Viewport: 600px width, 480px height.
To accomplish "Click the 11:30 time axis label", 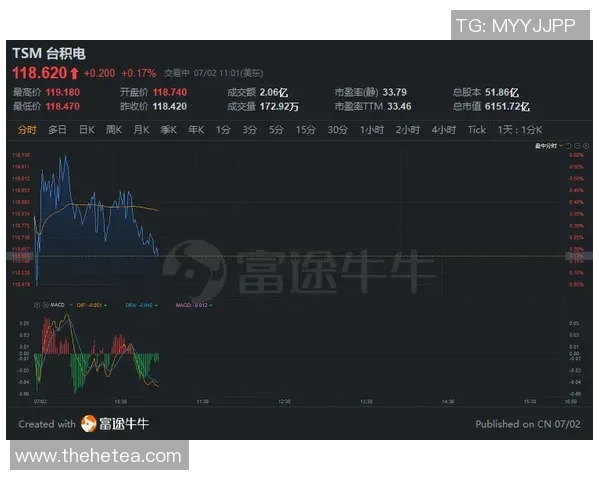I will tap(202, 402).
